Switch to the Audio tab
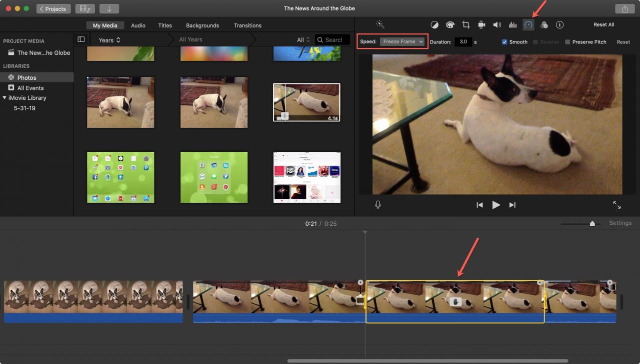 (138, 25)
